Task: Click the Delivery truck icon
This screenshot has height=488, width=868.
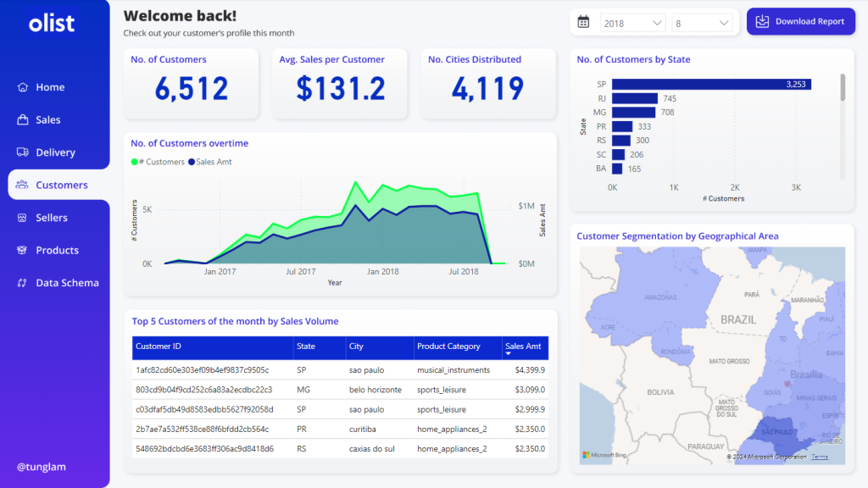Action: 23,152
